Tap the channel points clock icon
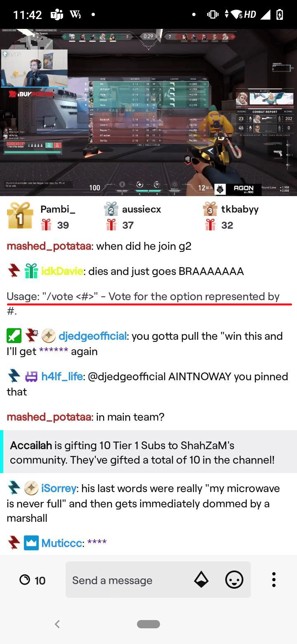 [25, 580]
